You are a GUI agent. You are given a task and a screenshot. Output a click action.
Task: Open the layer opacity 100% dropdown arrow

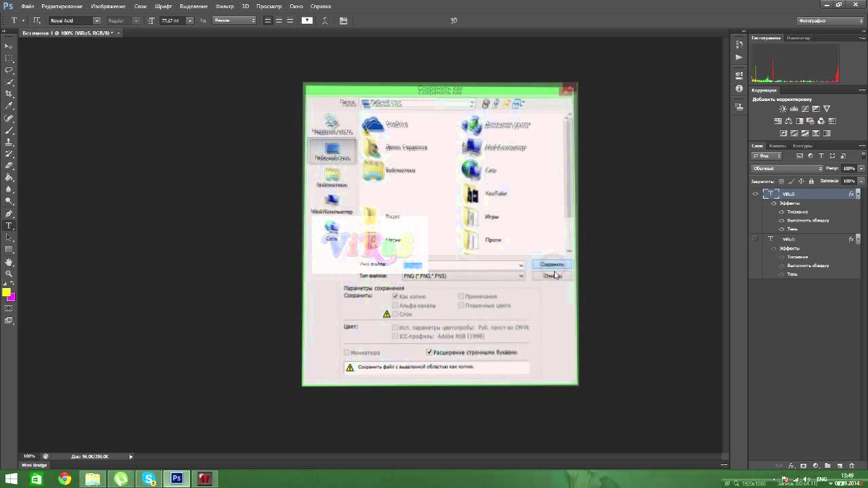point(861,168)
